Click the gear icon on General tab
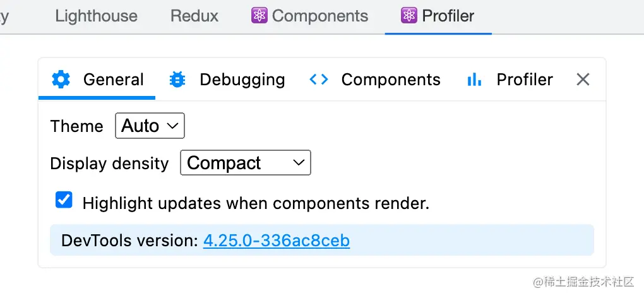644x298 pixels. pyautogui.click(x=61, y=80)
